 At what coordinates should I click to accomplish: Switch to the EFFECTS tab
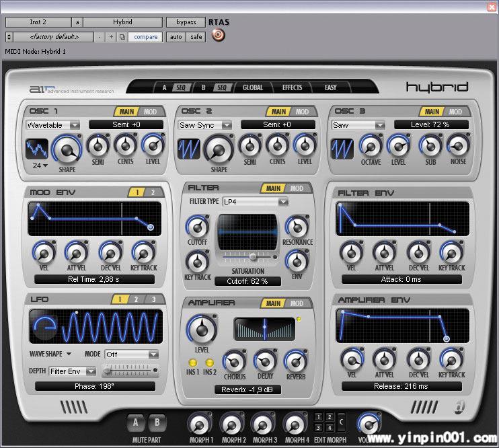pos(292,87)
